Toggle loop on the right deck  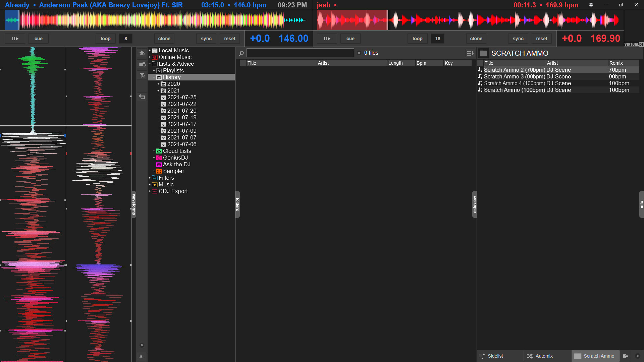pos(418,39)
